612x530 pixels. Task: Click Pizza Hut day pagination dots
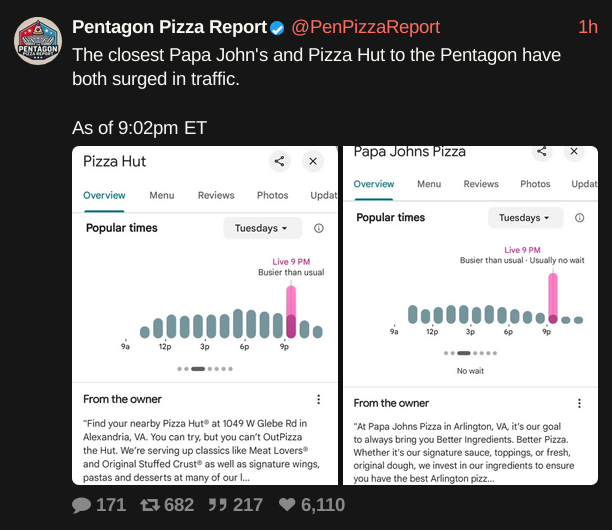[x=204, y=369]
